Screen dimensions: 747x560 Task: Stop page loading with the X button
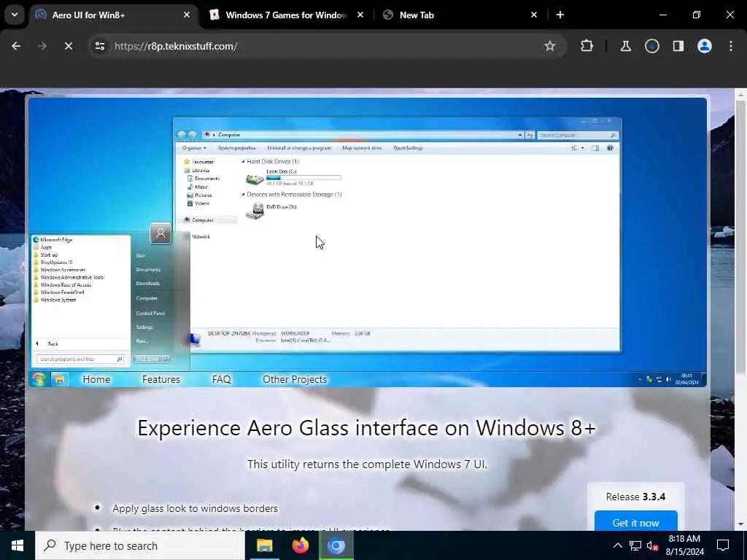[x=68, y=46]
